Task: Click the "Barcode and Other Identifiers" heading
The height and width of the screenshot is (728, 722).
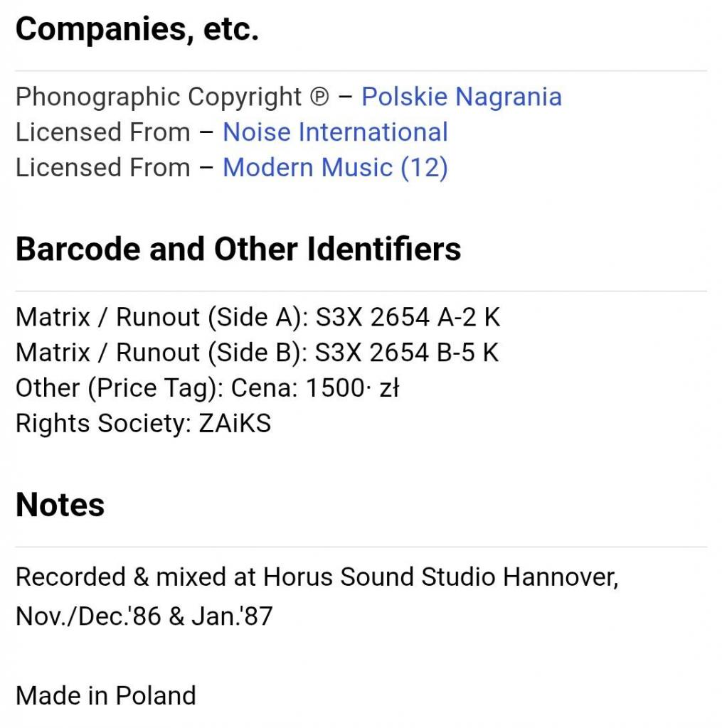Action: pos(238,250)
